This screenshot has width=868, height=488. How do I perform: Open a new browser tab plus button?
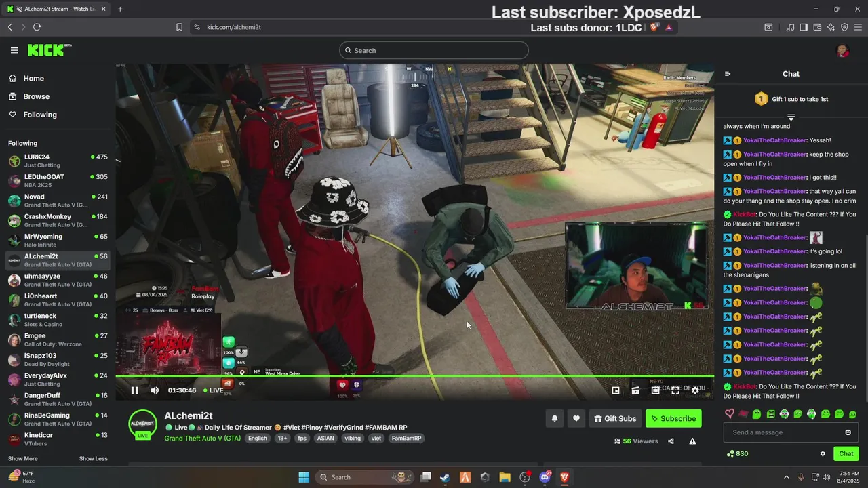(120, 9)
